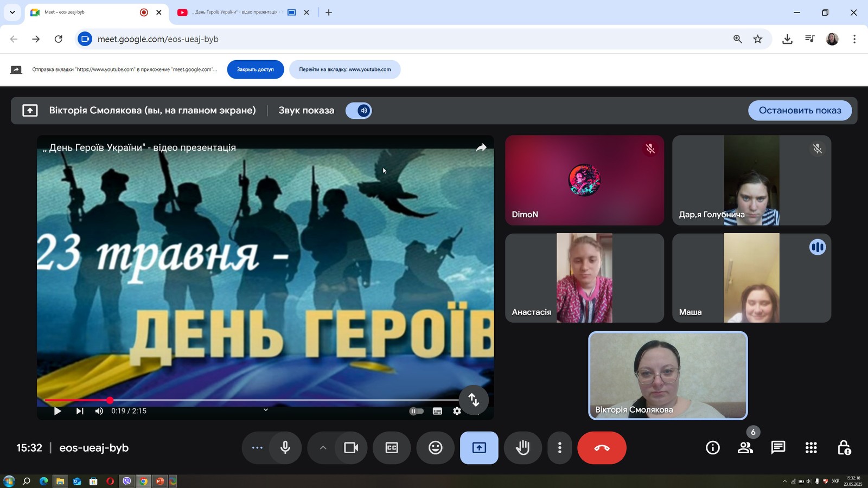868x488 pixels.
Task: Open the Chrome profile avatar
Action: (x=832, y=39)
